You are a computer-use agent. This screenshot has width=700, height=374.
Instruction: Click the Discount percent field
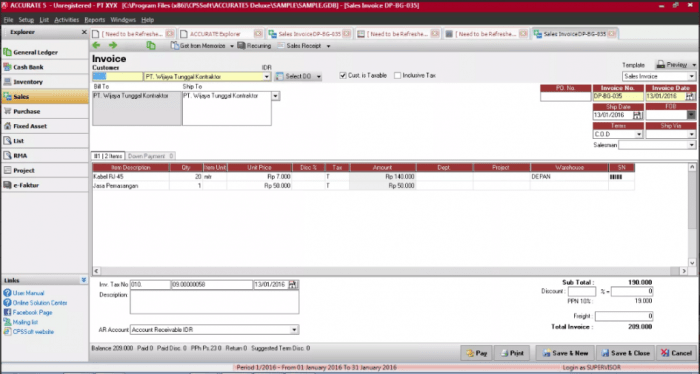[582, 291]
